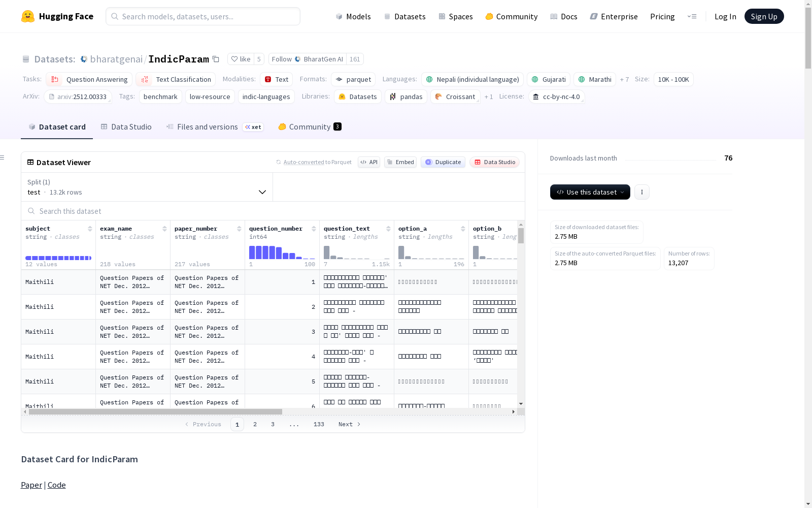
Task: Click the Embed button
Action: [400, 162]
